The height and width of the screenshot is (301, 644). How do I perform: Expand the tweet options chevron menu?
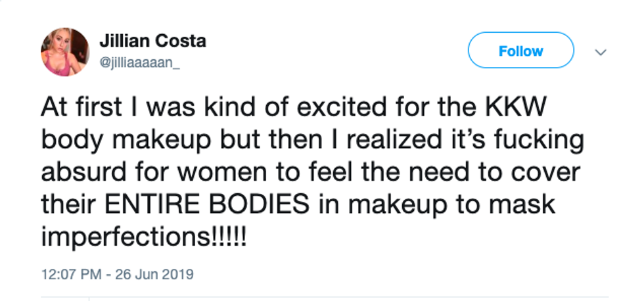point(599,52)
